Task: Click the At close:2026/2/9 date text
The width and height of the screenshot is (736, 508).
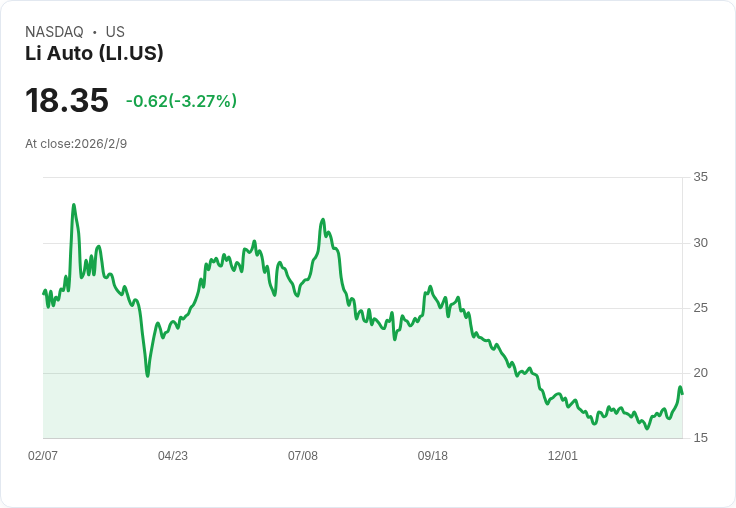Action: pyautogui.click(x=76, y=144)
